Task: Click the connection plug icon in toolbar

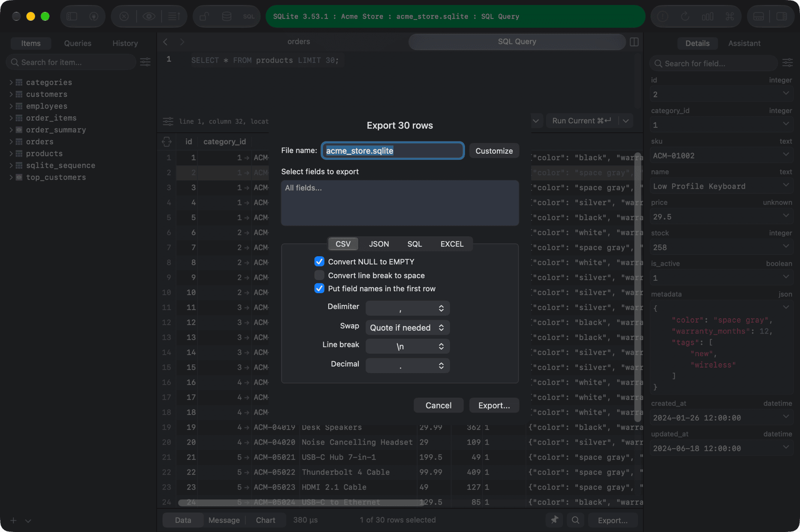Action: (93, 16)
